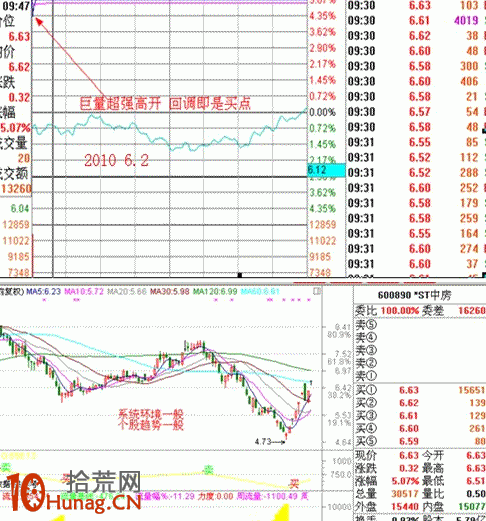Click the 最低 6.51 field
The width and height of the screenshot is (486, 521).
point(454,481)
